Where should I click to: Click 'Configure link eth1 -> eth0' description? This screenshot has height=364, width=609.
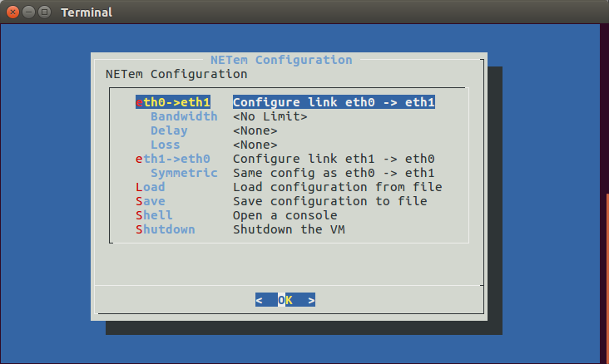(x=334, y=159)
